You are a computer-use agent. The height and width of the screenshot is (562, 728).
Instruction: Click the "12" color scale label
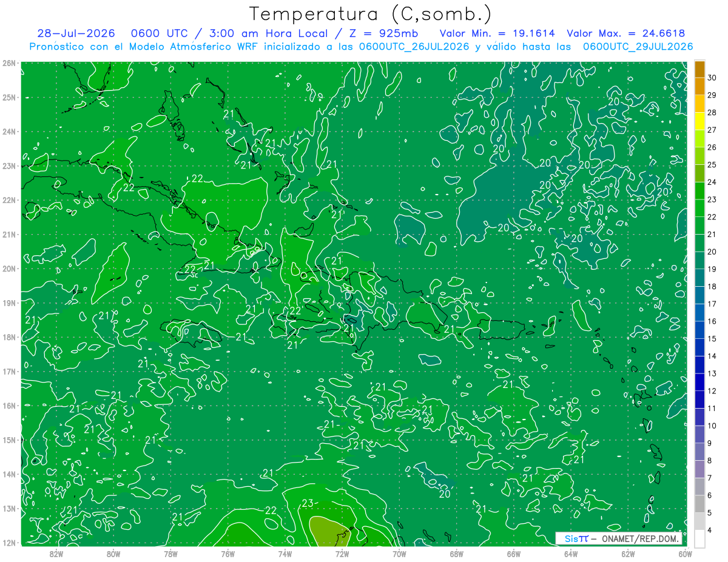[x=712, y=391]
